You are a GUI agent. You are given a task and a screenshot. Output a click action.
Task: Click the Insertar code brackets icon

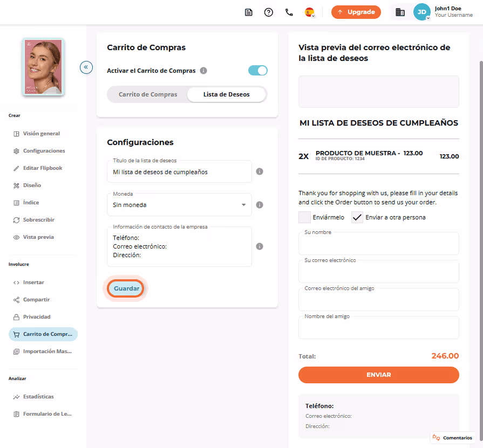coord(16,282)
